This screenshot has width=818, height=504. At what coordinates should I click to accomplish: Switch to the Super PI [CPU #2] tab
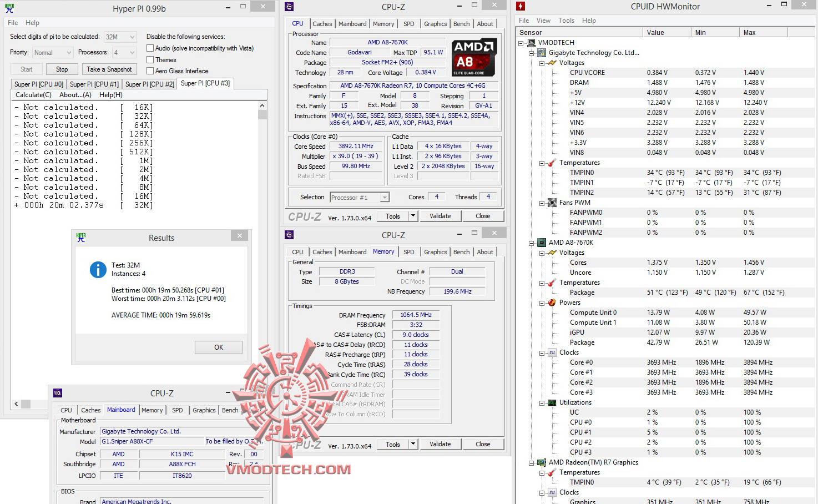click(150, 84)
